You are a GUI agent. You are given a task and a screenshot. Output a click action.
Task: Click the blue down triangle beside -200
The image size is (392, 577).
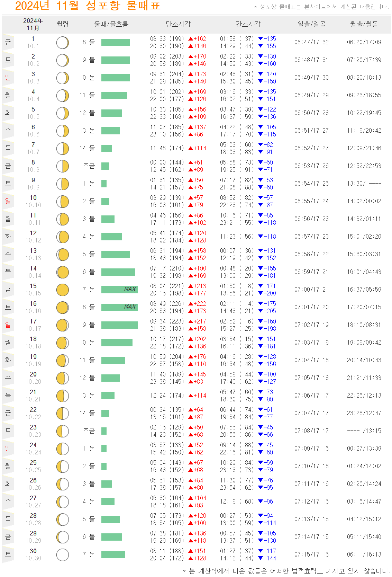pyautogui.click(x=261, y=293)
